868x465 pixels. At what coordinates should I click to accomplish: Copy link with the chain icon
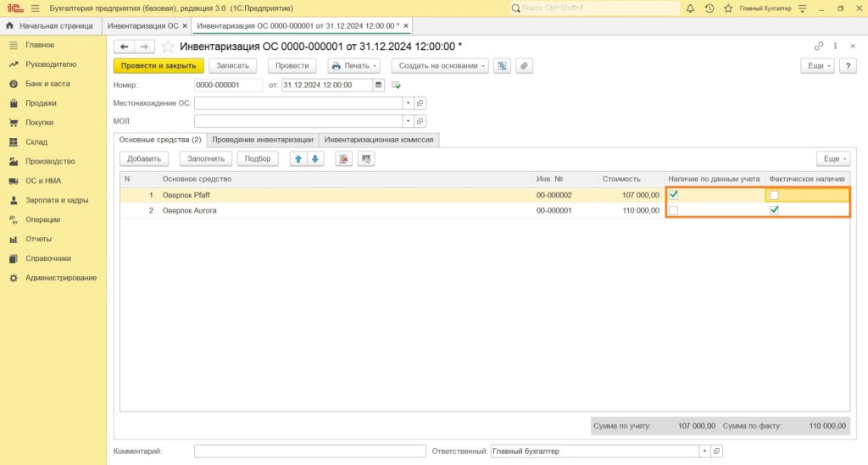(819, 47)
